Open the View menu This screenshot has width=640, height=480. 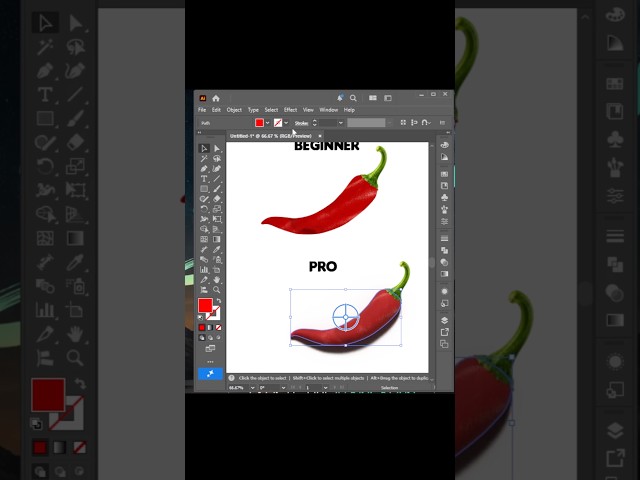tap(308, 110)
